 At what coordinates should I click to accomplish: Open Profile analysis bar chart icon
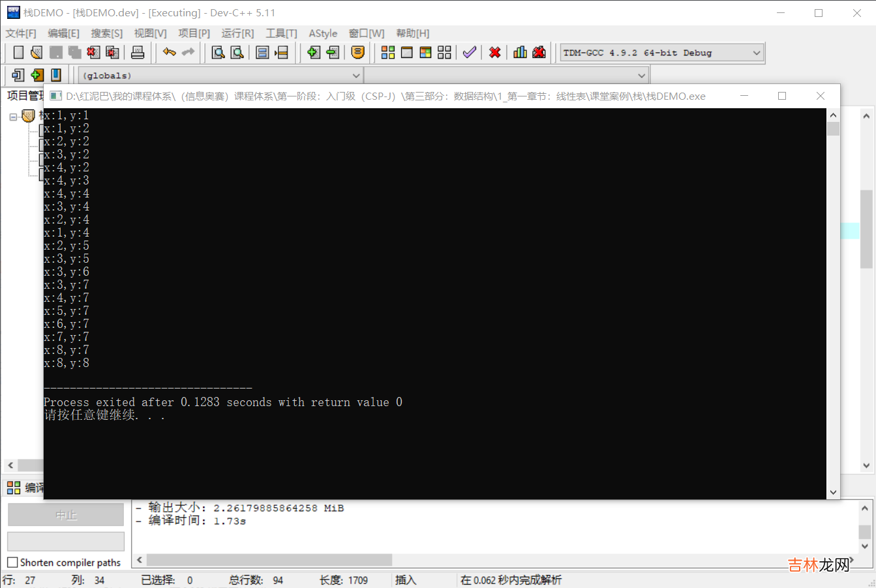pos(520,52)
